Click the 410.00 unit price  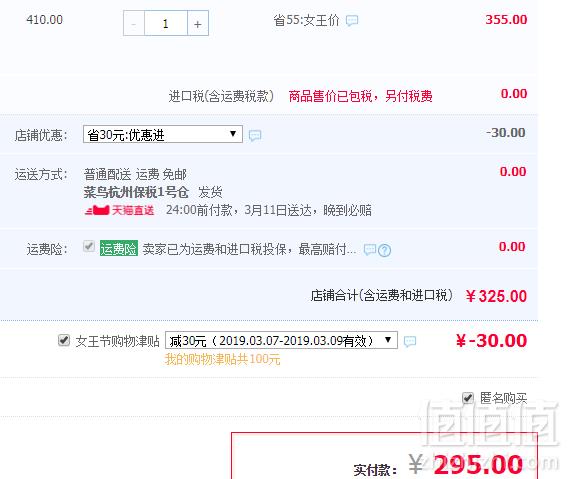[45, 20]
